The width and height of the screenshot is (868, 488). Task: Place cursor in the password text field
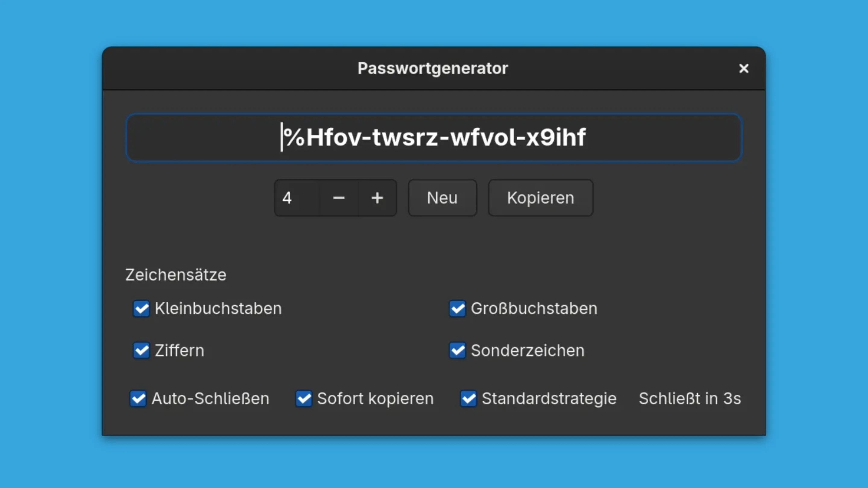[433, 137]
